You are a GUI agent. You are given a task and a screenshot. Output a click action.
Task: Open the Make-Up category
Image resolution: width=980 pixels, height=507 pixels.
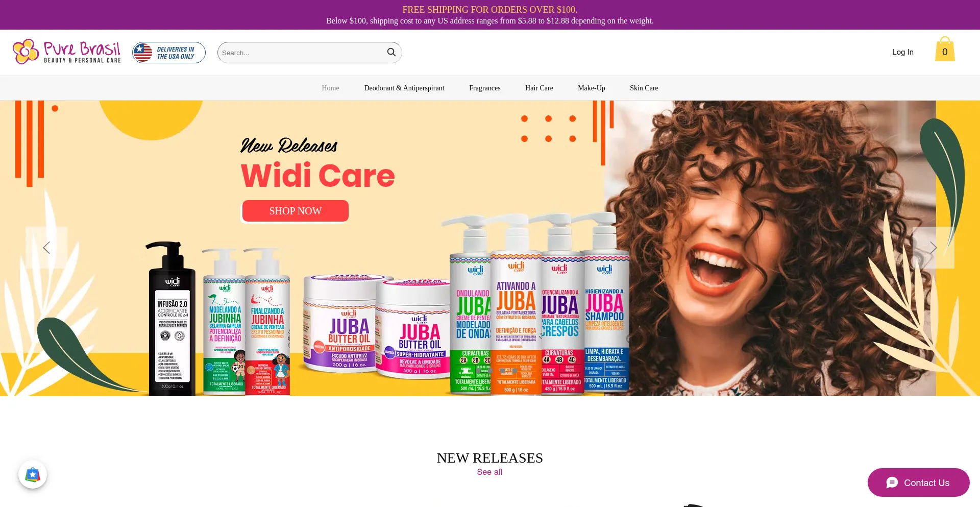tap(591, 88)
